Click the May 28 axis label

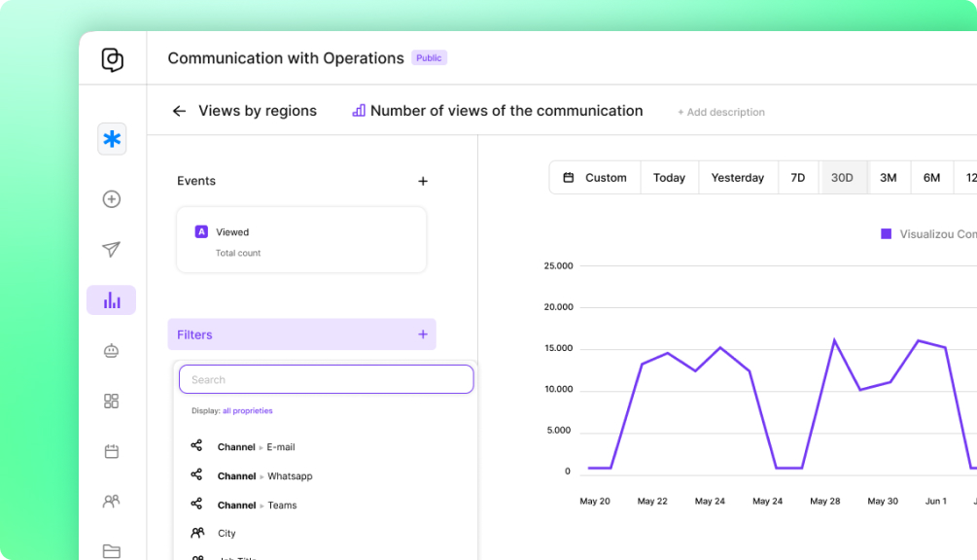click(825, 501)
